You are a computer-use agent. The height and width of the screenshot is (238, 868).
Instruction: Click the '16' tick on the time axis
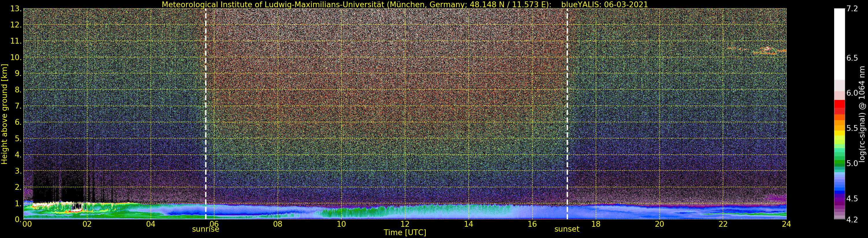coord(532,224)
